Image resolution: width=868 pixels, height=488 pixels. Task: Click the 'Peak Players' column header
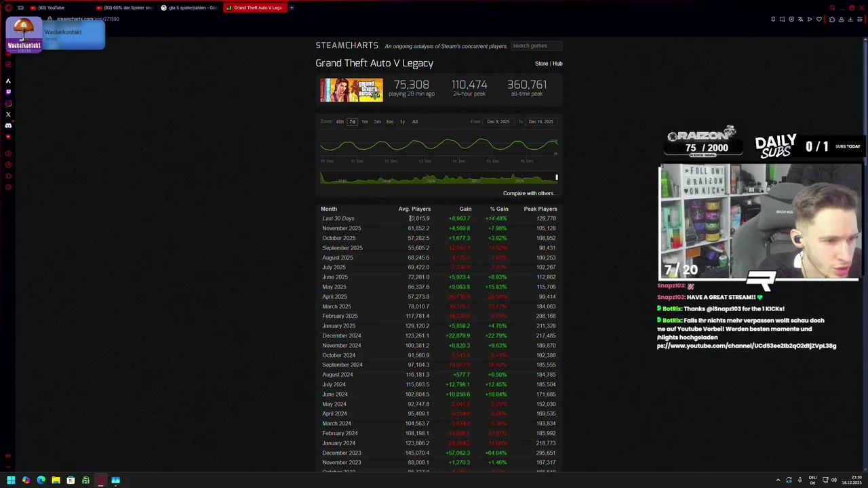540,209
